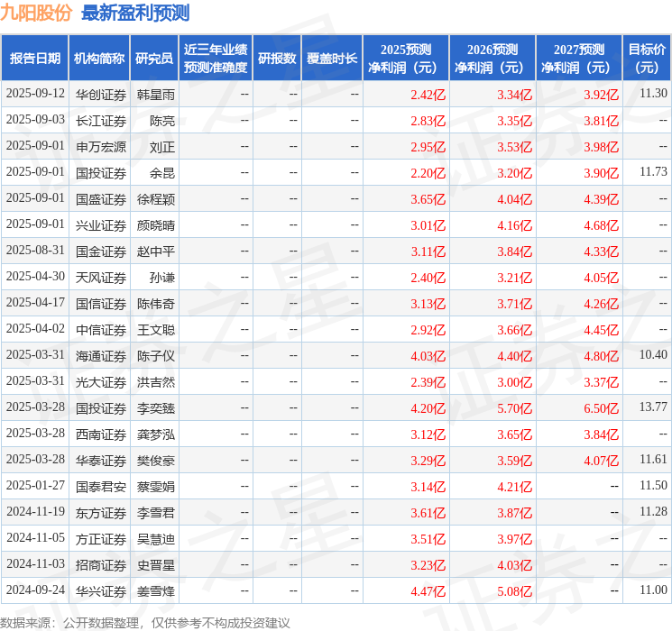Viewport: 672px width, 631px height.
Task: Click 3.71亿 in 国信证券 row
Action: click(x=514, y=304)
